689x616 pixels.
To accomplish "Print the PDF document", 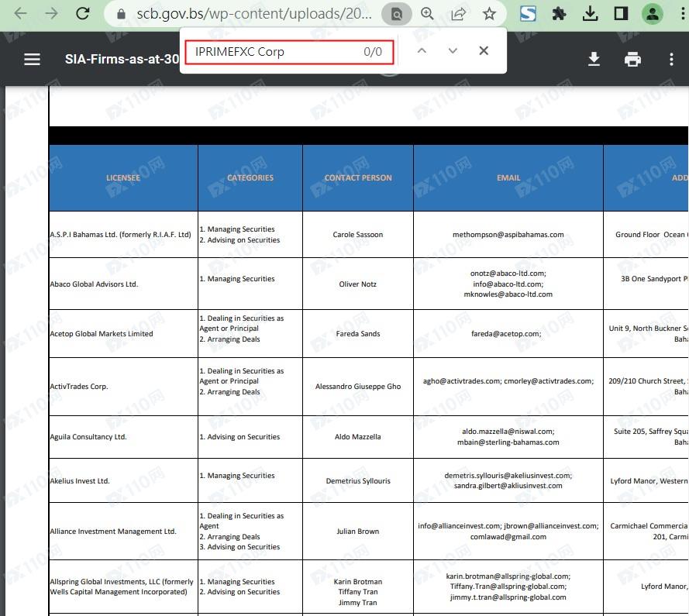I will point(633,59).
